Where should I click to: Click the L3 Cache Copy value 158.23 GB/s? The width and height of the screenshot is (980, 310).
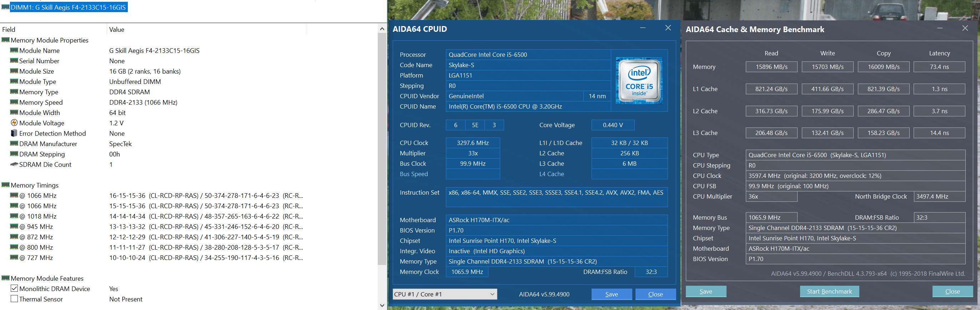click(883, 133)
